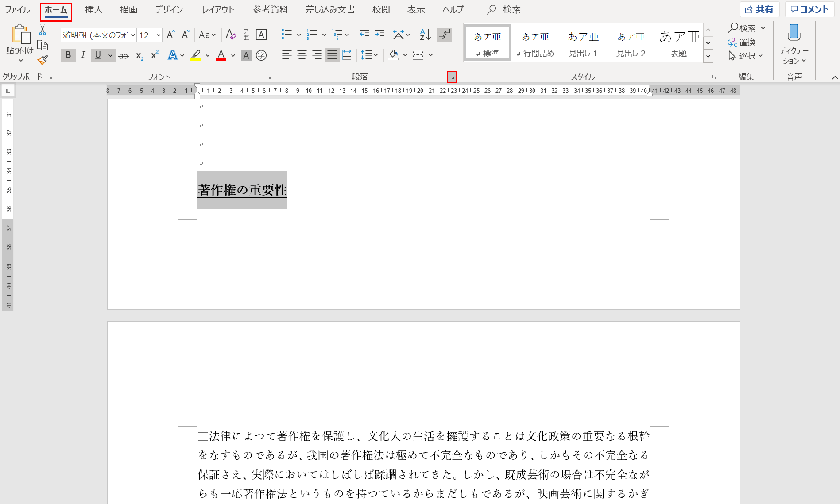840x504 pixels.
Task: Apply the 見出し 1 style
Action: [x=583, y=42]
